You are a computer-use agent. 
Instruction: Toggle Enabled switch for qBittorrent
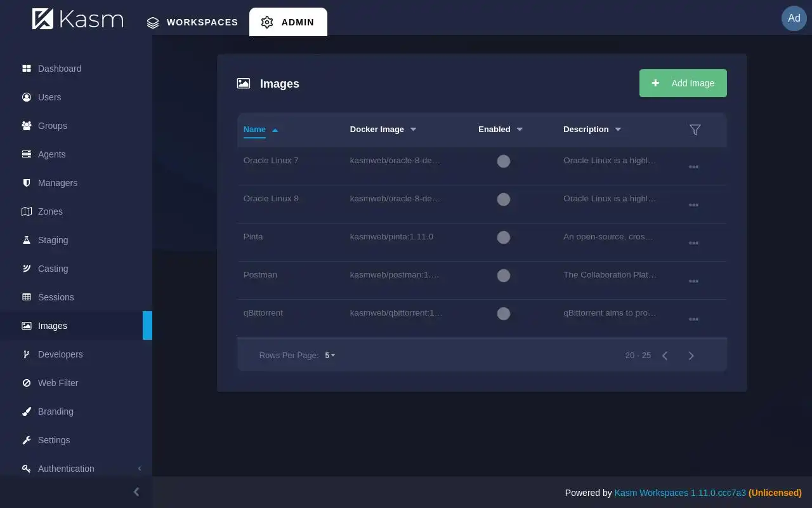click(x=504, y=314)
